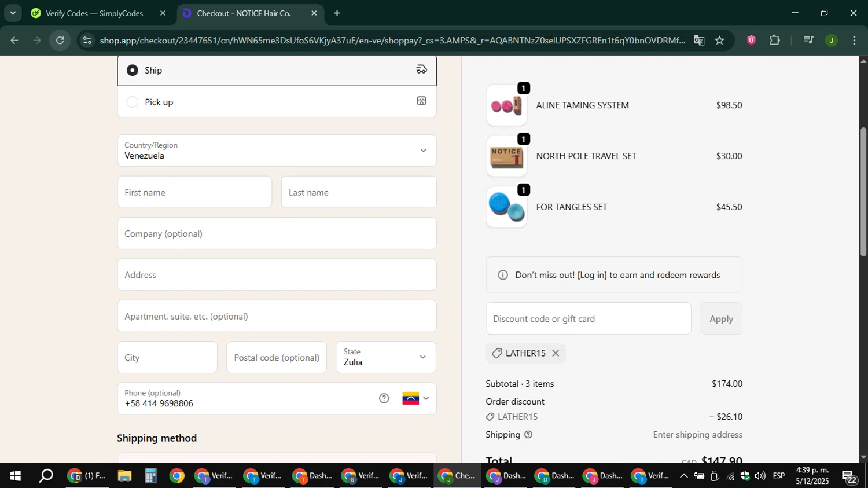Click the ALINE TAMING SYSTEM product thumbnail
This screenshot has width=868, height=488.
(x=506, y=105)
